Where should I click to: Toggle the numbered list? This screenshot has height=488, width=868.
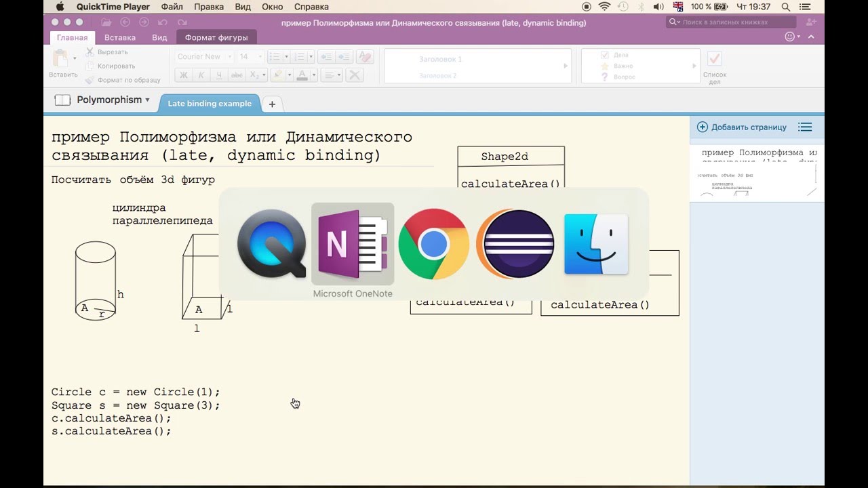point(300,57)
